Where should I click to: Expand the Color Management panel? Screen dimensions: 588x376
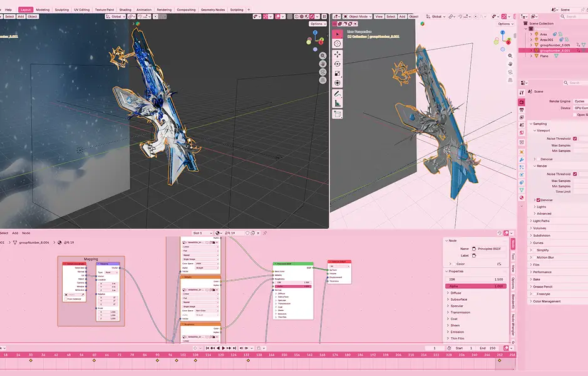click(x=559, y=301)
